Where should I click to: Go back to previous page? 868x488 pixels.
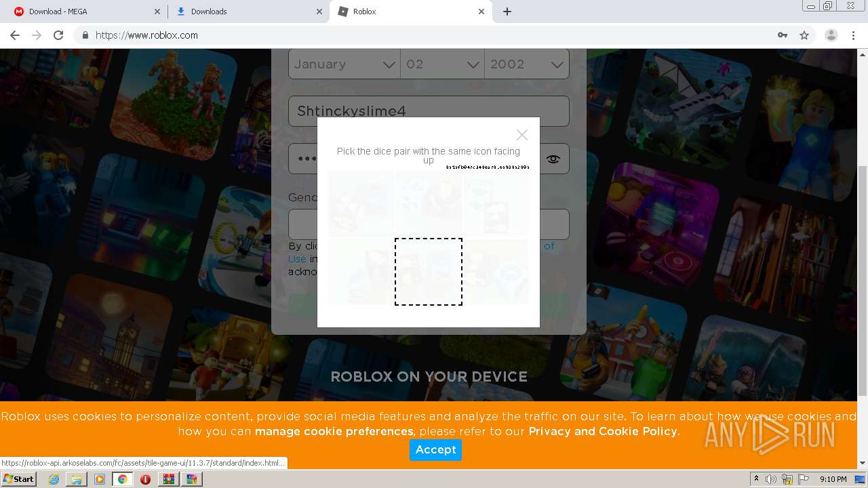(x=15, y=35)
